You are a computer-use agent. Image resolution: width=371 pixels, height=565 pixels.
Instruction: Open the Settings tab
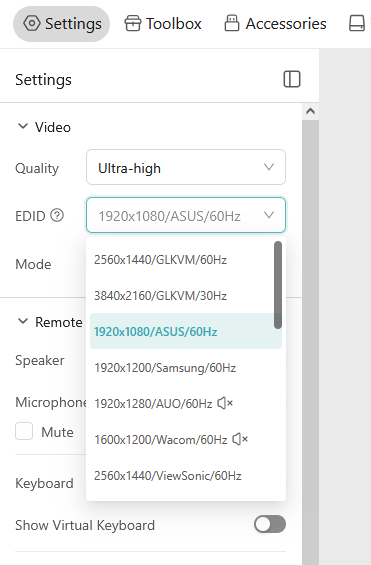tap(62, 24)
